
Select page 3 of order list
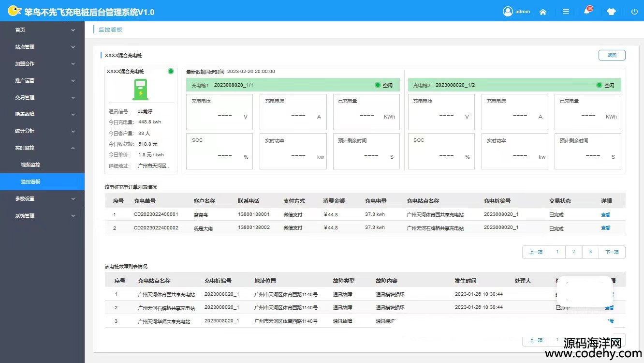coord(590,252)
